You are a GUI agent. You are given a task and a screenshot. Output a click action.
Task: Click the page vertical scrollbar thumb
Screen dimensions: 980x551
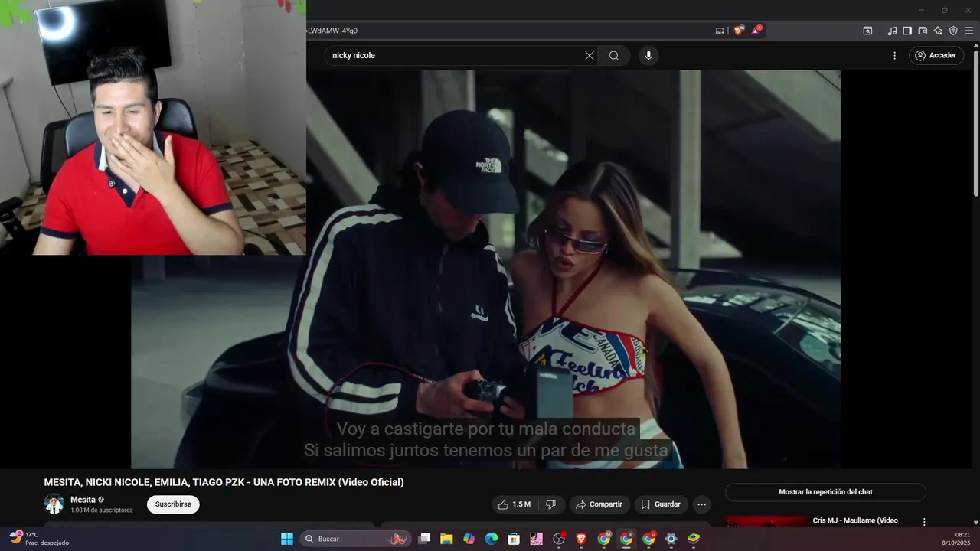[x=976, y=122]
